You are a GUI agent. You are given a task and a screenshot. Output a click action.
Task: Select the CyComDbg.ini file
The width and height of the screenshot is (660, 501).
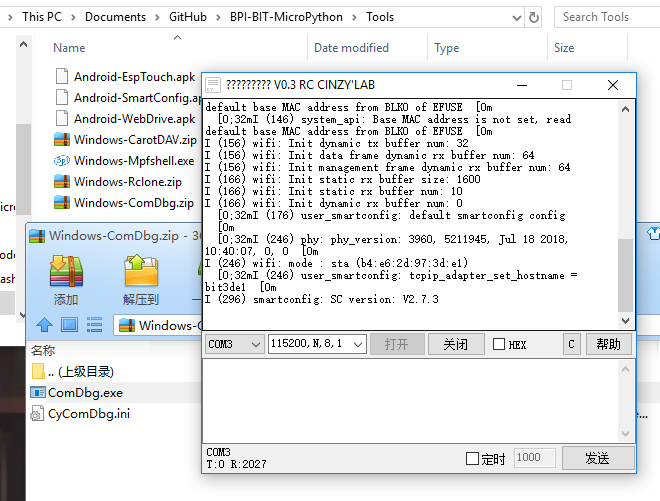[88, 413]
